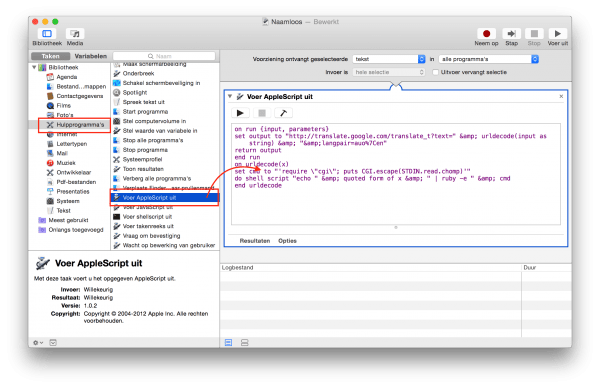Select Stel computervolume in action
600x388 pixels.
click(x=150, y=121)
